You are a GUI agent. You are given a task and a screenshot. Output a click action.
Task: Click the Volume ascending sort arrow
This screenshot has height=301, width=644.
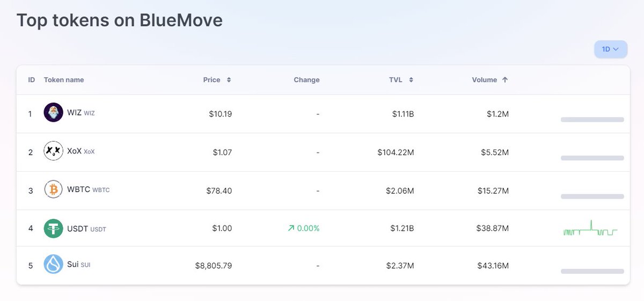tap(504, 80)
